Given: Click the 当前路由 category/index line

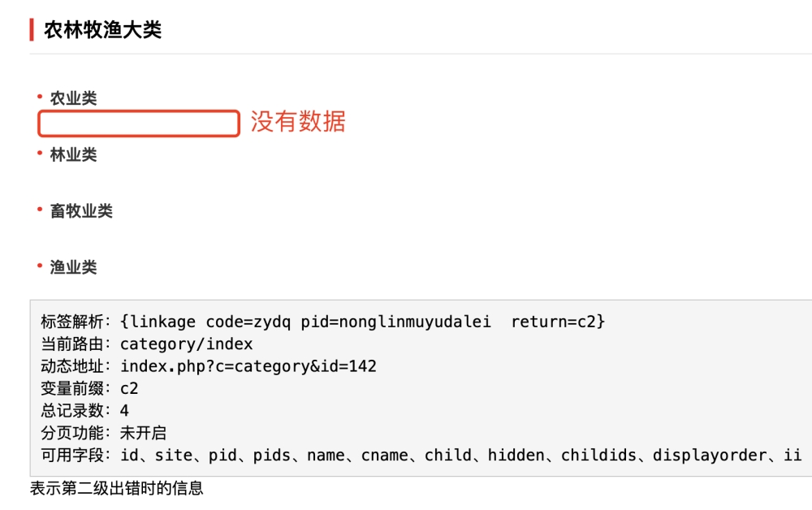Looking at the screenshot, I should 146,344.
